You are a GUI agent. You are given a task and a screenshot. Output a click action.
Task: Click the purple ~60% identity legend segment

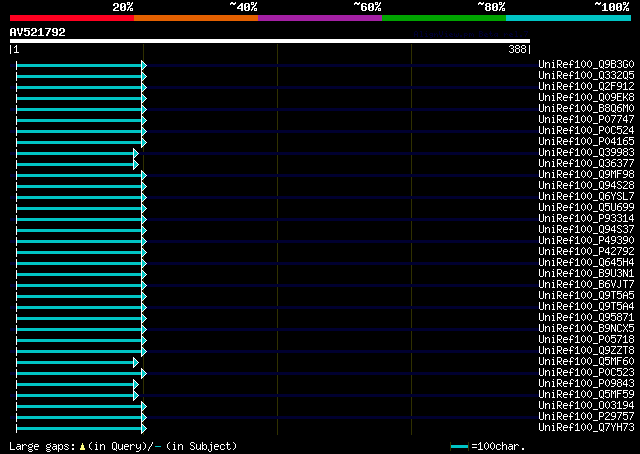[320, 18]
